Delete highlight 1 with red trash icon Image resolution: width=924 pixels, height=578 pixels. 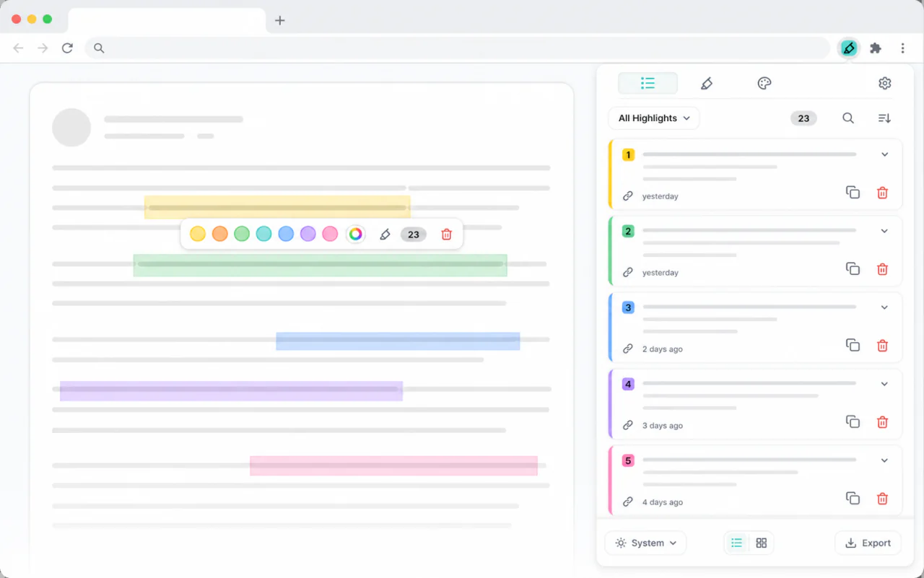pyautogui.click(x=882, y=193)
